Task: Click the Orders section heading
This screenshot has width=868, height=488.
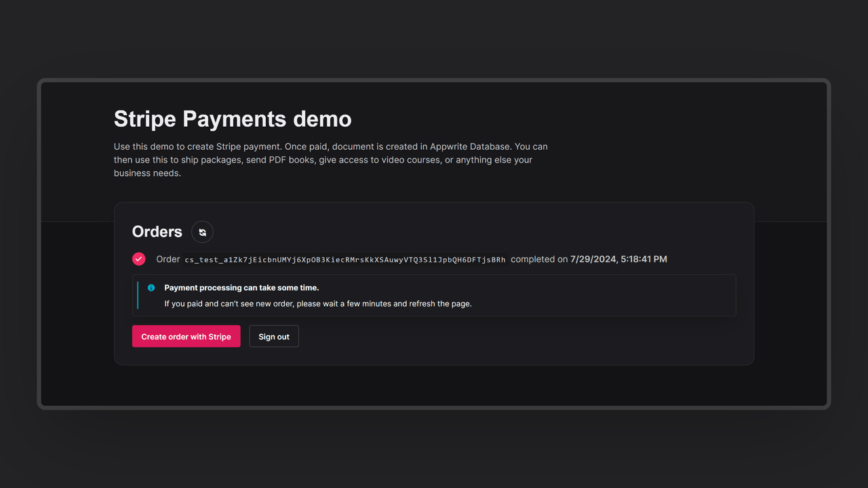Action: tap(157, 232)
